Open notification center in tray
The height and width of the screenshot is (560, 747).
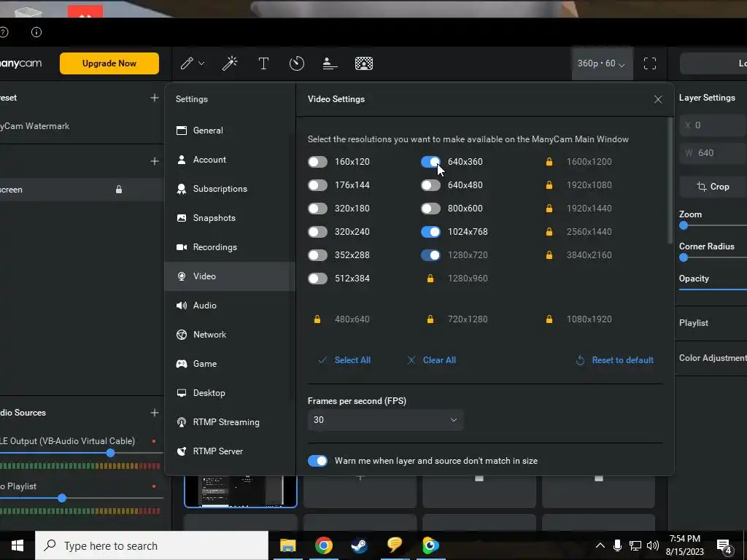pyautogui.click(x=724, y=545)
